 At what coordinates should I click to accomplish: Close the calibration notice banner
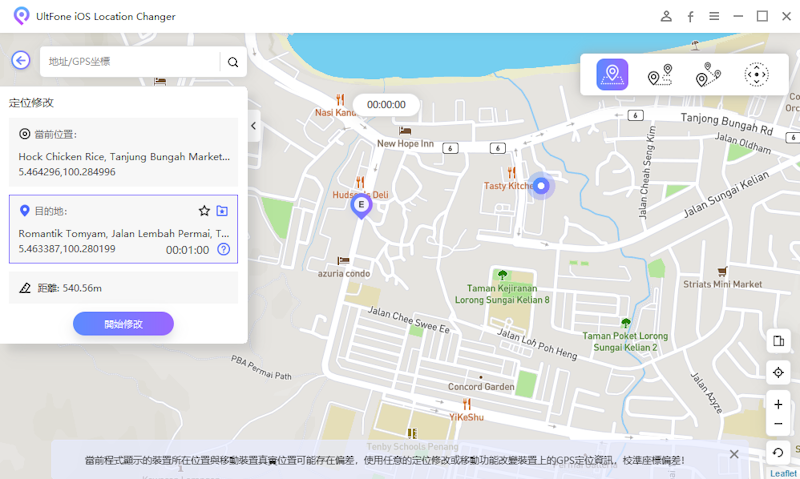[734, 454]
